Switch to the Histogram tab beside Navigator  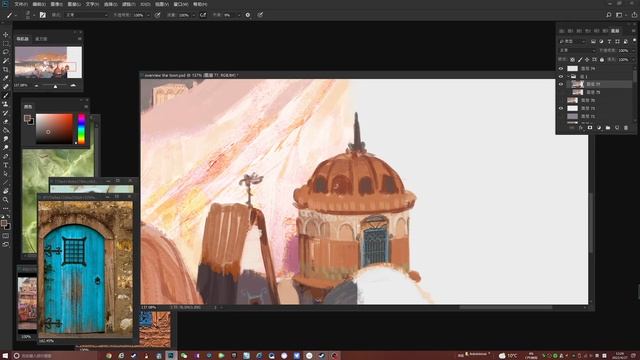pos(41,39)
